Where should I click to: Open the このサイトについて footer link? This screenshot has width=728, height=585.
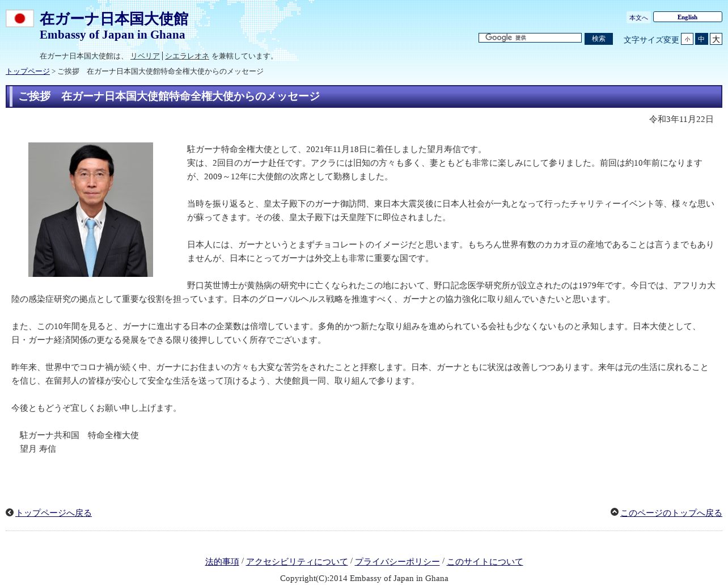coord(485,562)
